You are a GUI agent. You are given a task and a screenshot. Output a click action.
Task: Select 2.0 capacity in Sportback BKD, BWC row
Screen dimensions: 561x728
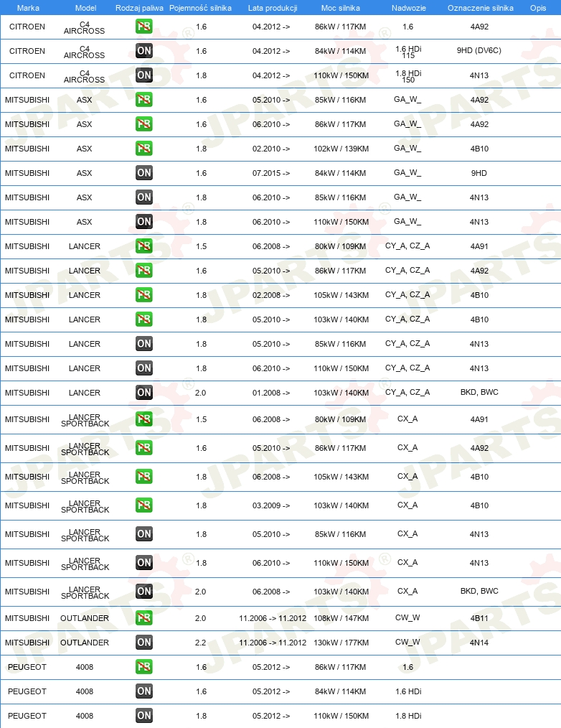(200, 592)
